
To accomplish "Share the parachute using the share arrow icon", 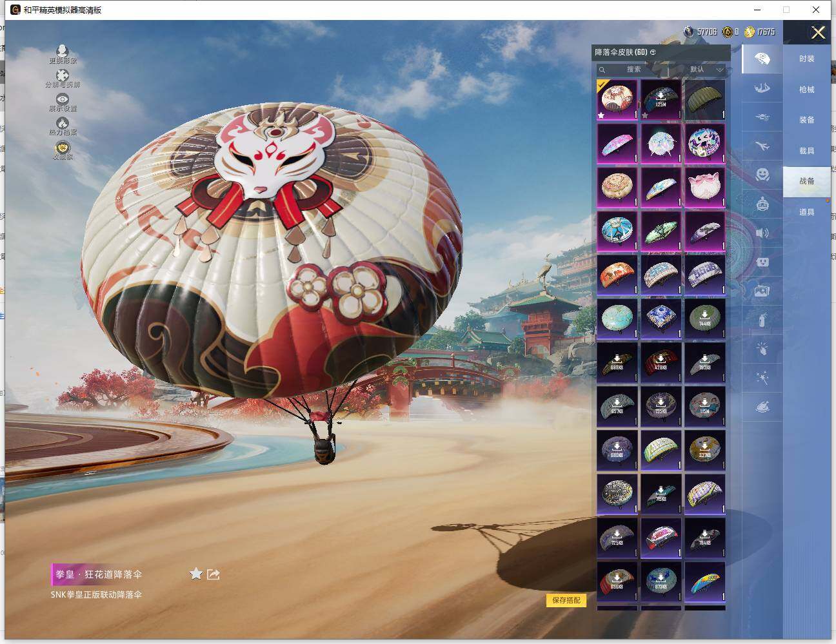I will pyautogui.click(x=214, y=574).
